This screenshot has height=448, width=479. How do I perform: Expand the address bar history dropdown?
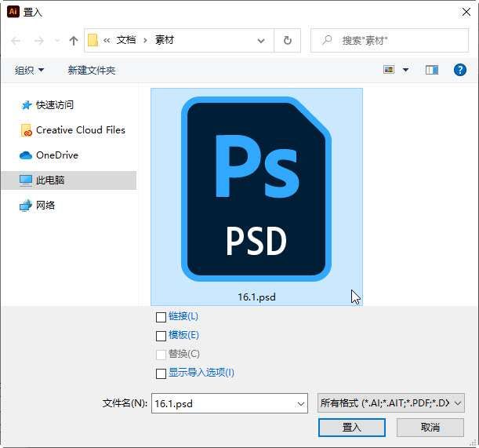(x=261, y=41)
